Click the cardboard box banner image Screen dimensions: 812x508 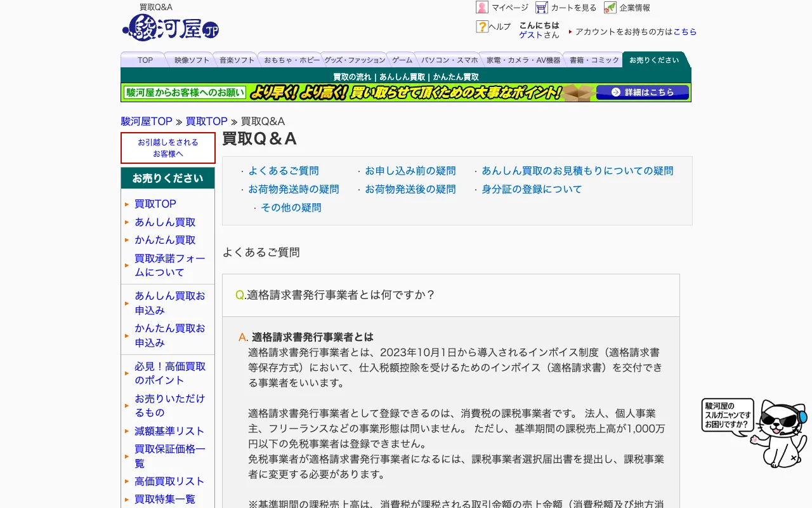[x=579, y=93]
